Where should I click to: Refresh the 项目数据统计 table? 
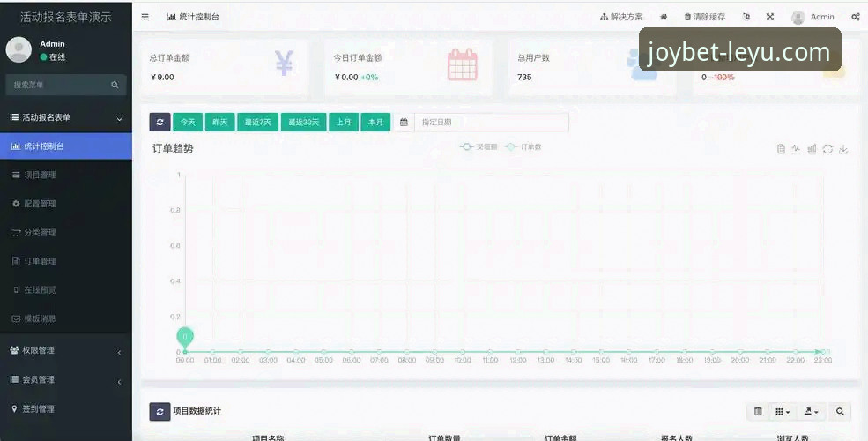[160, 412]
